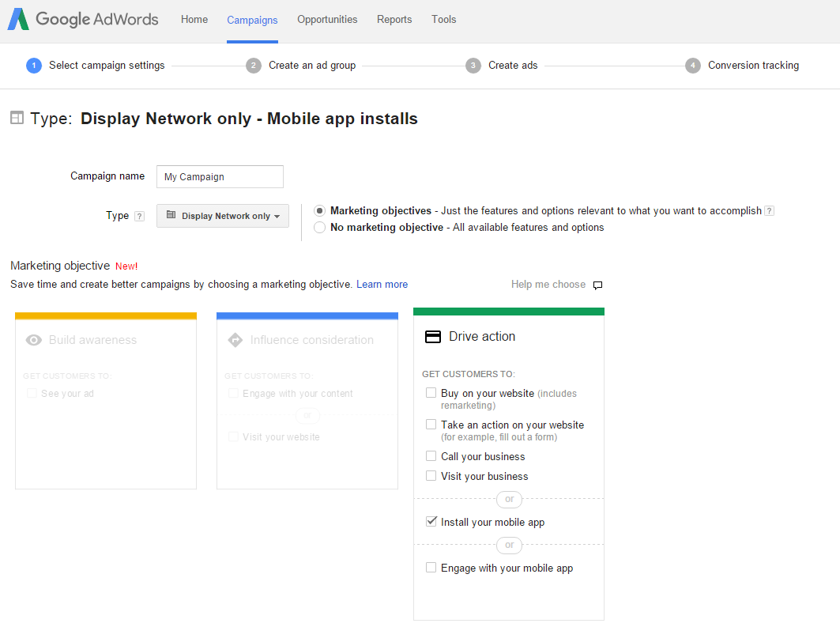Open the Display Network only type dropdown
This screenshot has height=627, width=840.
222,215
